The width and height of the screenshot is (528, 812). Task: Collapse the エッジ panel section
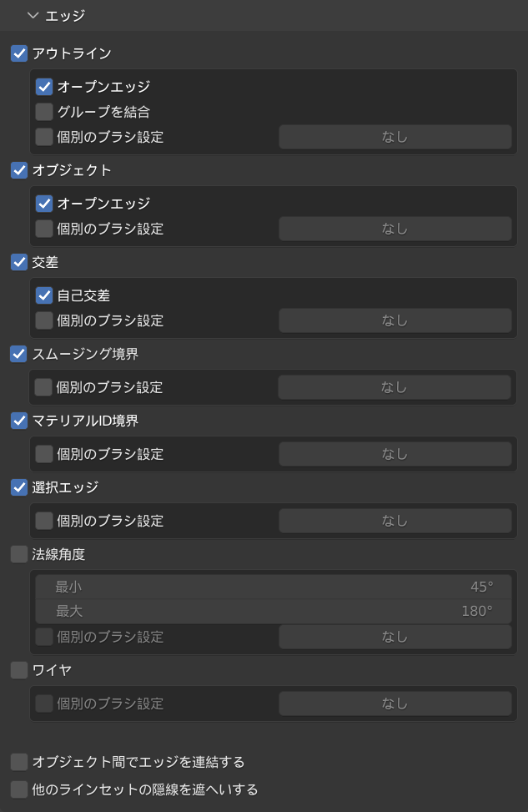tap(33, 15)
